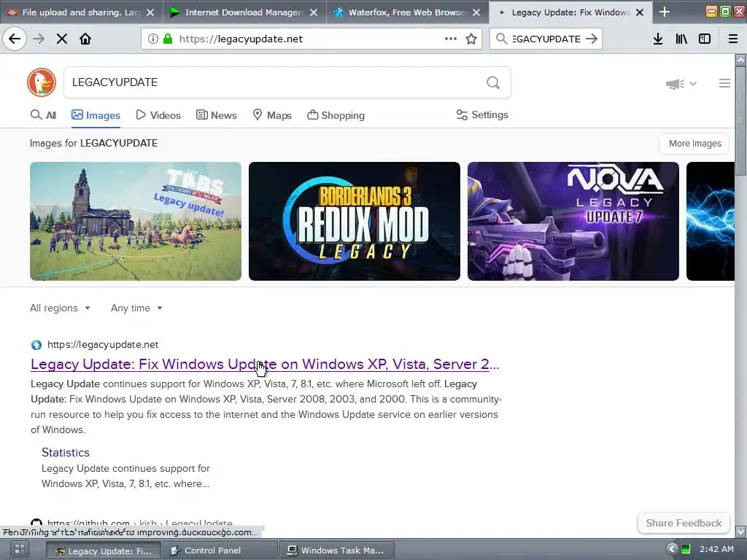
Task: Expand hidden system tray icons
Action: [672, 549]
